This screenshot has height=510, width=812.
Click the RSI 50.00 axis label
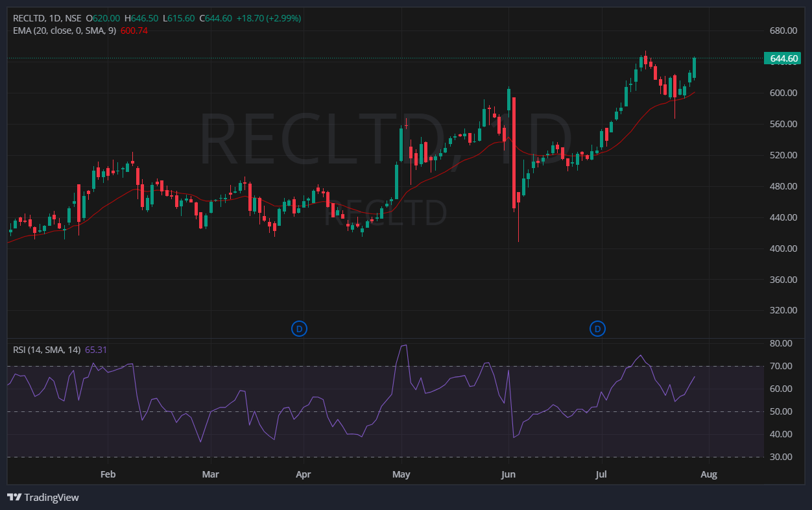781,411
